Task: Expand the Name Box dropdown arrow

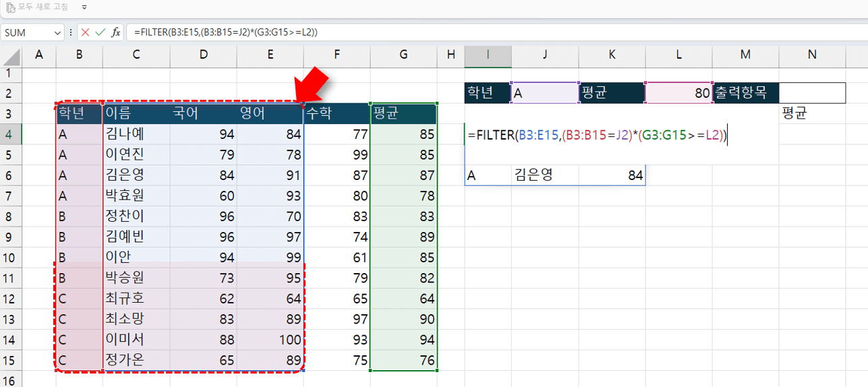Action: coord(59,32)
